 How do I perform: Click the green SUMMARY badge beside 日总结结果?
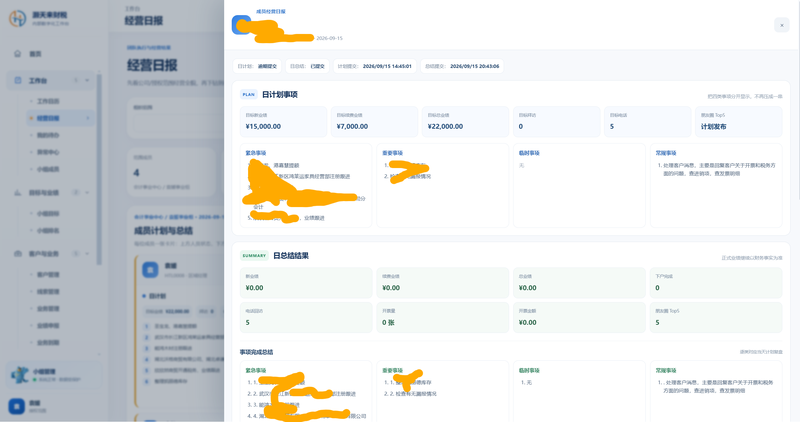click(254, 256)
